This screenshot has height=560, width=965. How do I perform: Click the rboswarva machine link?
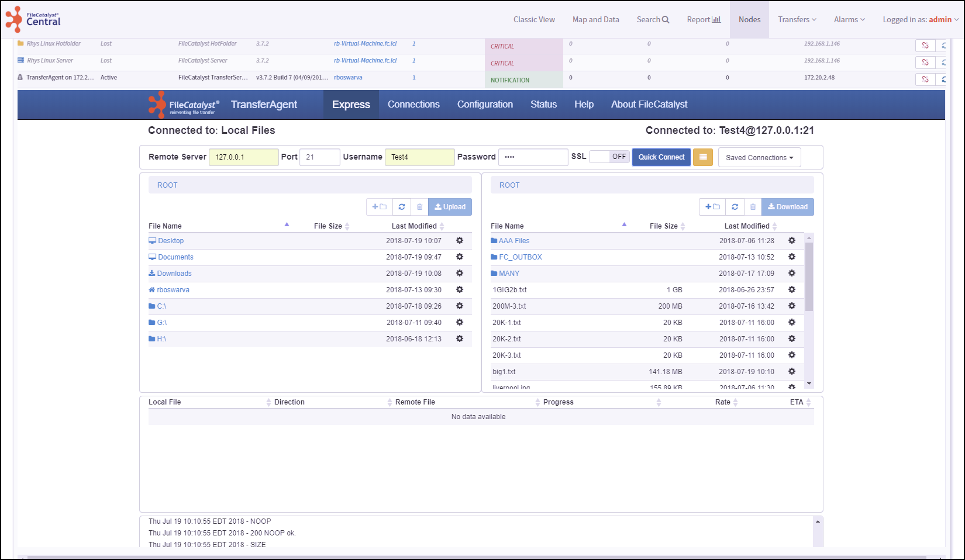tap(348, 77)
